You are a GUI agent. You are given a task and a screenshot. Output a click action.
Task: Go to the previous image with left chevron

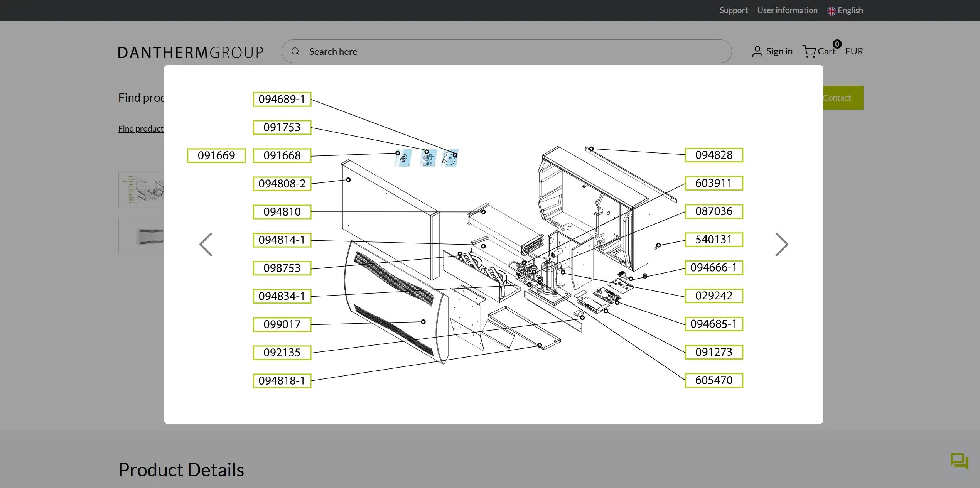206,244
